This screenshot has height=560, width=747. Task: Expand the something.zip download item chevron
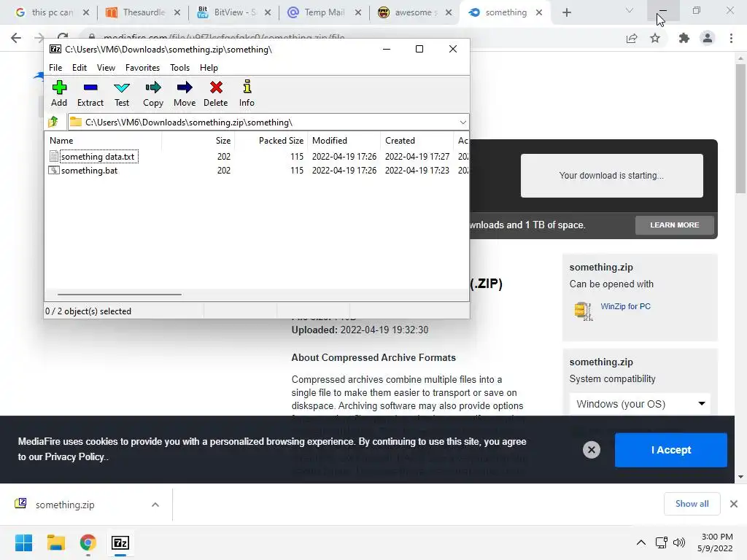155,505
